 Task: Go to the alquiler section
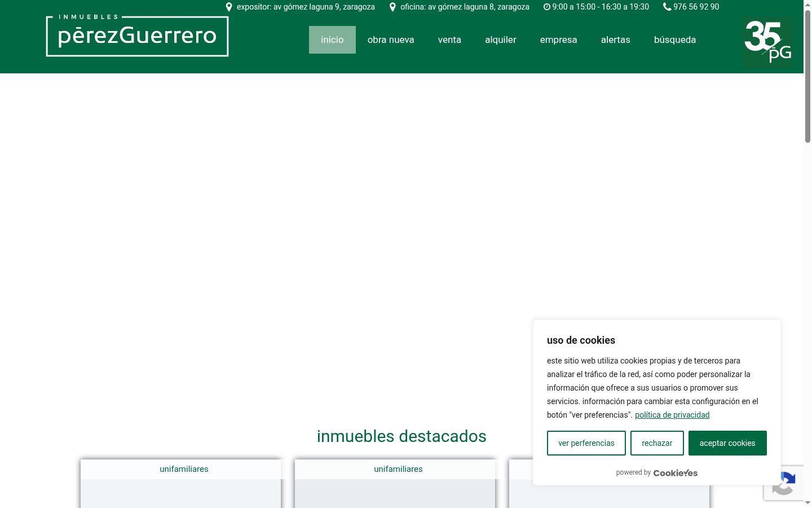[x=501, y=40]
